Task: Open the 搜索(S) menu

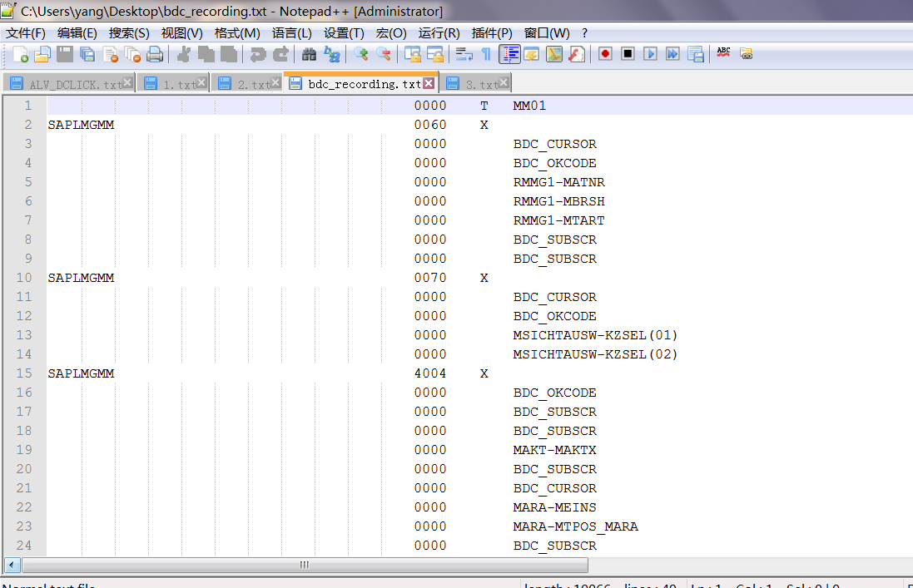Action: [x=129, y=33]
